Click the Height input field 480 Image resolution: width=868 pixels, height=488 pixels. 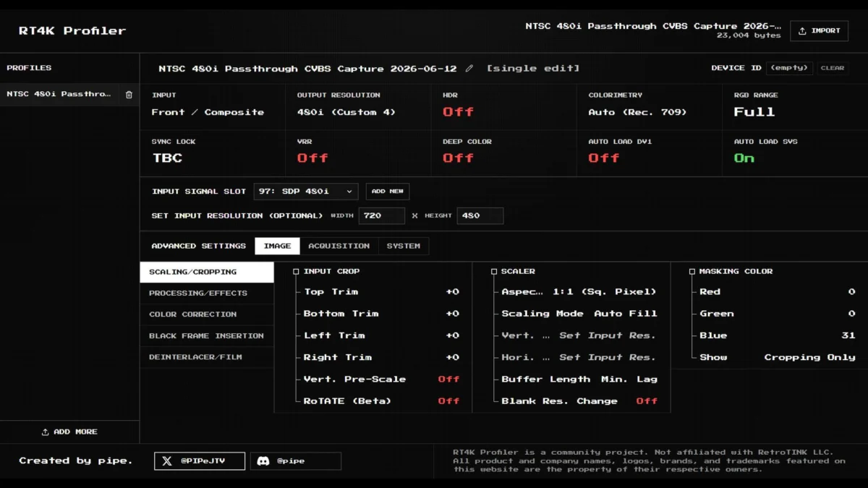(x=480, y=215)
